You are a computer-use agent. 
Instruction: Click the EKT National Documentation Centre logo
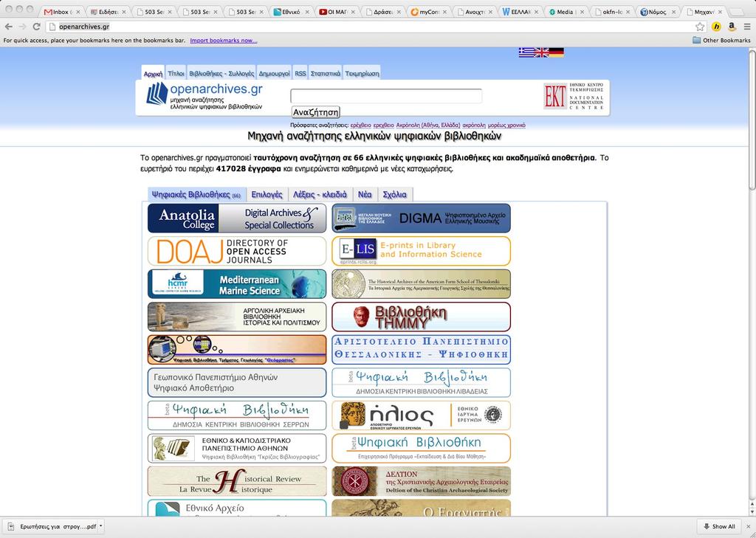574,96
